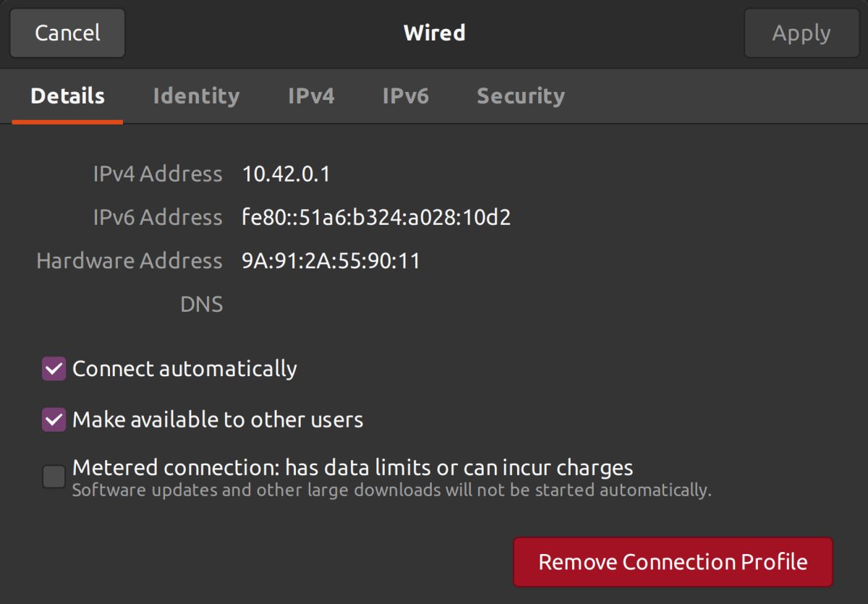Click the DNS field label
Image resolution: width=868 pixels, height=604 pixels.
click(x=201, y=305)
